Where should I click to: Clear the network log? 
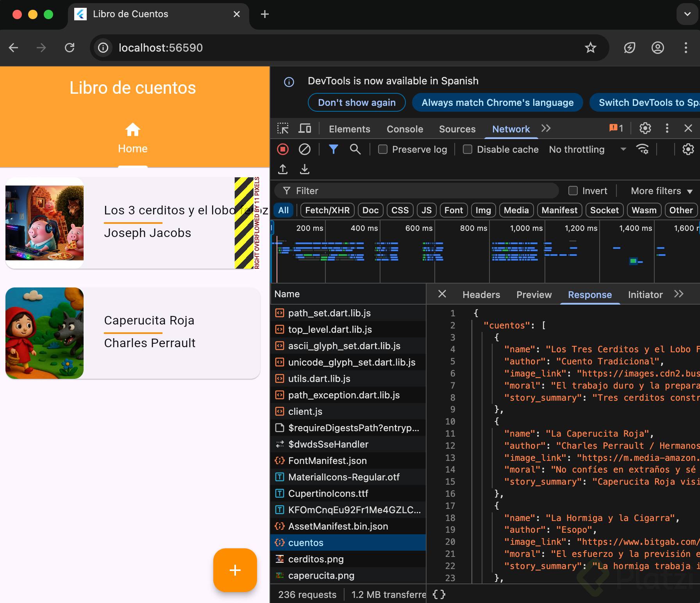click(x=305, y=149)
